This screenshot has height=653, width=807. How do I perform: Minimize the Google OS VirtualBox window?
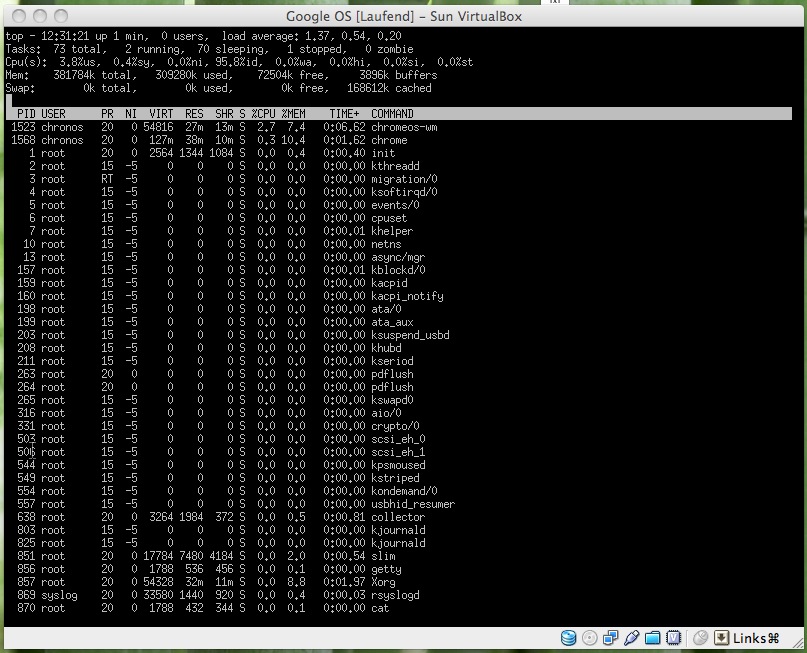pos(40,16)
